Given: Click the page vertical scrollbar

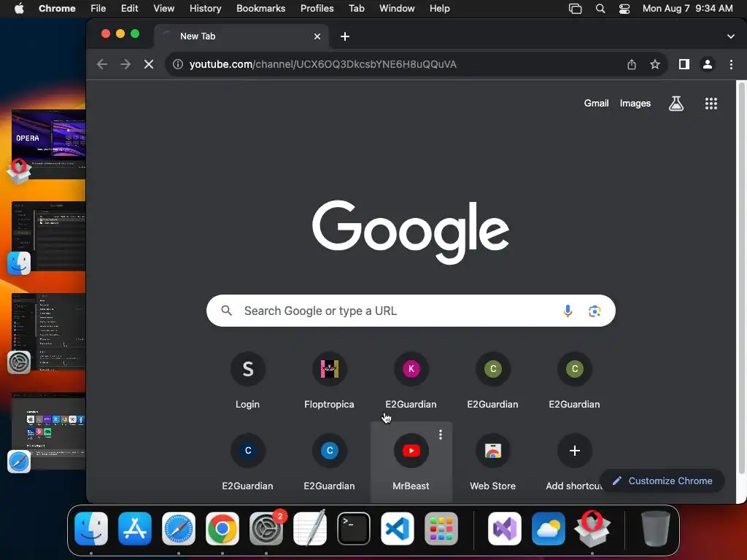Looking at the screenshot, I should (741, 279).
